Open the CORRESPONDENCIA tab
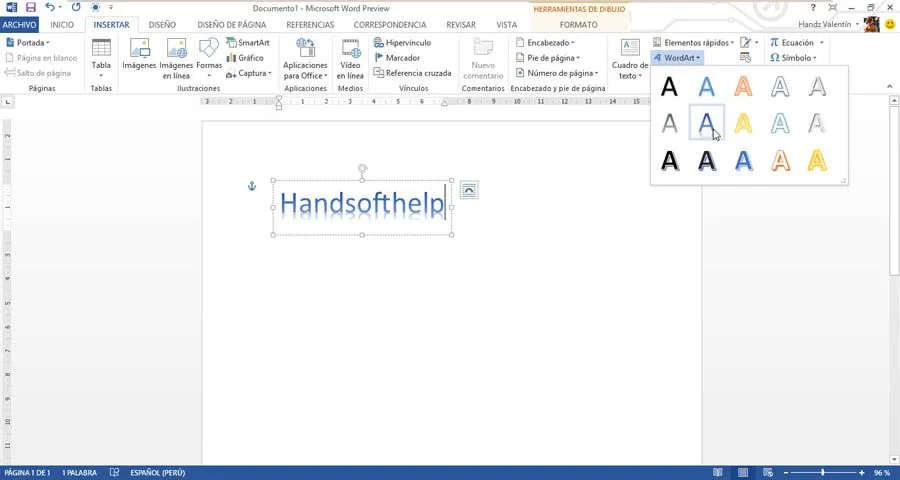The image size is (900, 480). (x=390, y=25)
